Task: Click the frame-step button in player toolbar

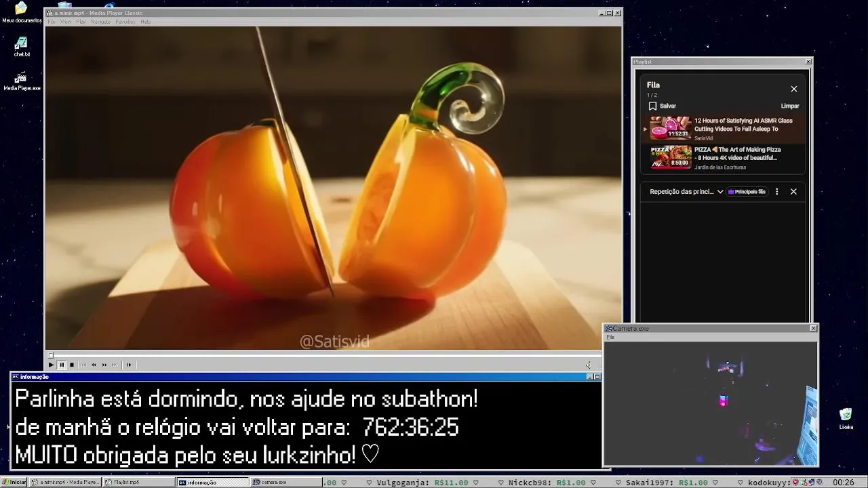Action: pyautogui.click(x=129, y=365)
